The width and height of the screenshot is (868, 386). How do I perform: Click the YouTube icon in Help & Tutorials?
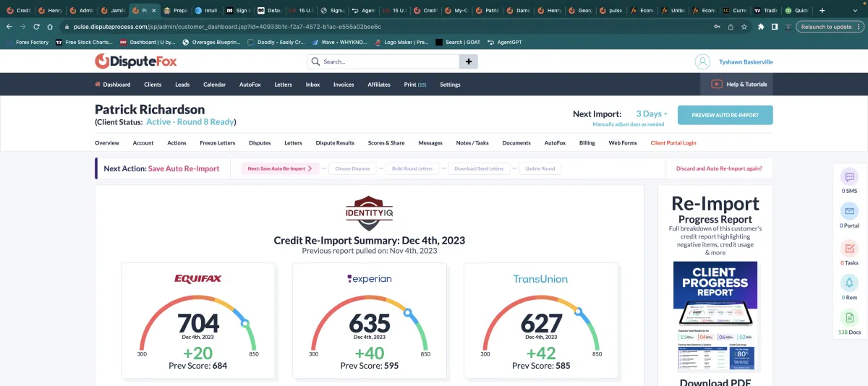[717, 84]
